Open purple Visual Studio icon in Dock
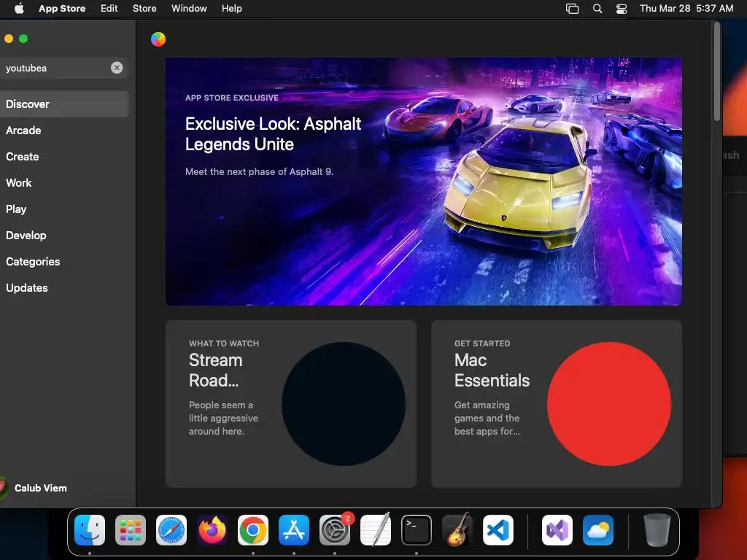747x560 pixels. point(557,530)
